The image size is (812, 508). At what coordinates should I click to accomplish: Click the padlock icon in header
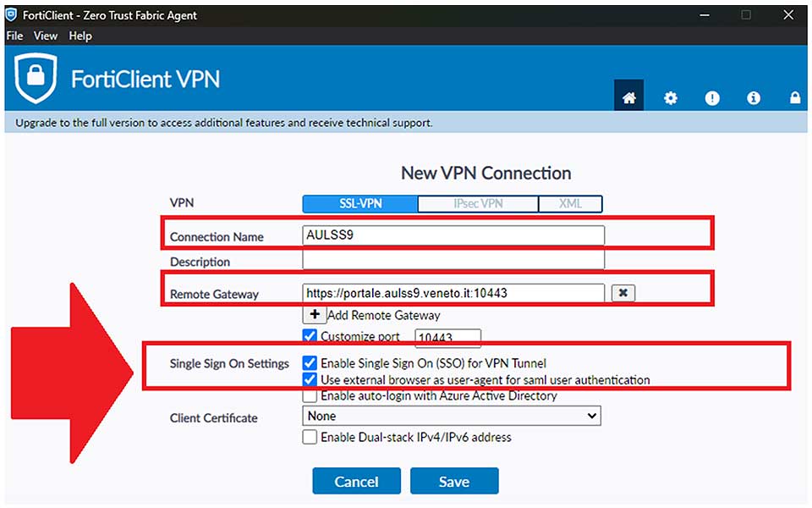[795, 97]
